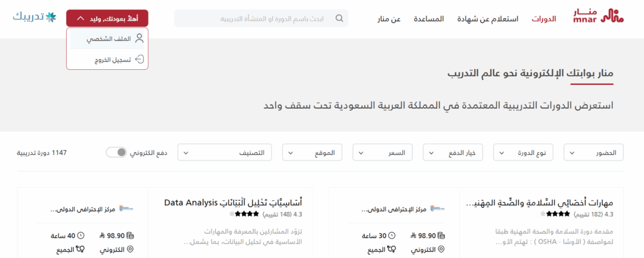Expand the الحضور filter dropdown
The image size is (644, 258).
click(598, 152)
